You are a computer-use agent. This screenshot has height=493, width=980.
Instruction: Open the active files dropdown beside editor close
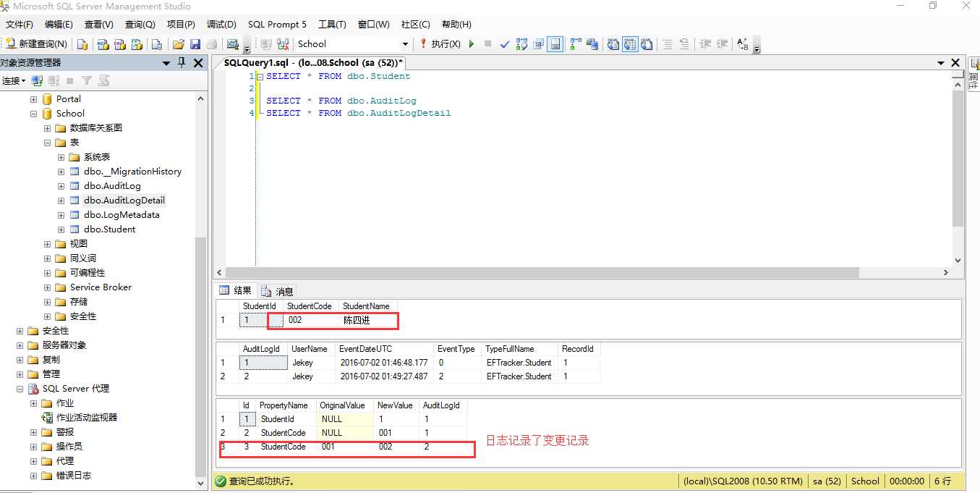coord(940,63)
